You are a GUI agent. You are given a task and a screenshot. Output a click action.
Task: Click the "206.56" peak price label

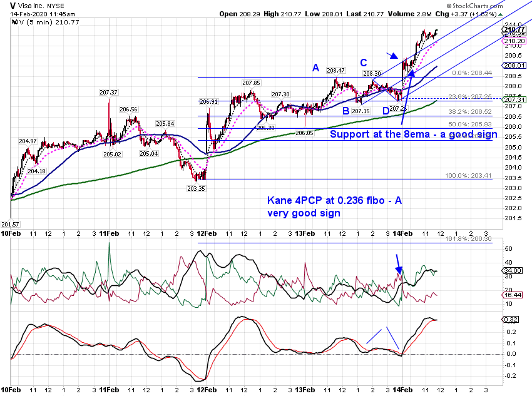pyautogui.click(x=128, y=109)
